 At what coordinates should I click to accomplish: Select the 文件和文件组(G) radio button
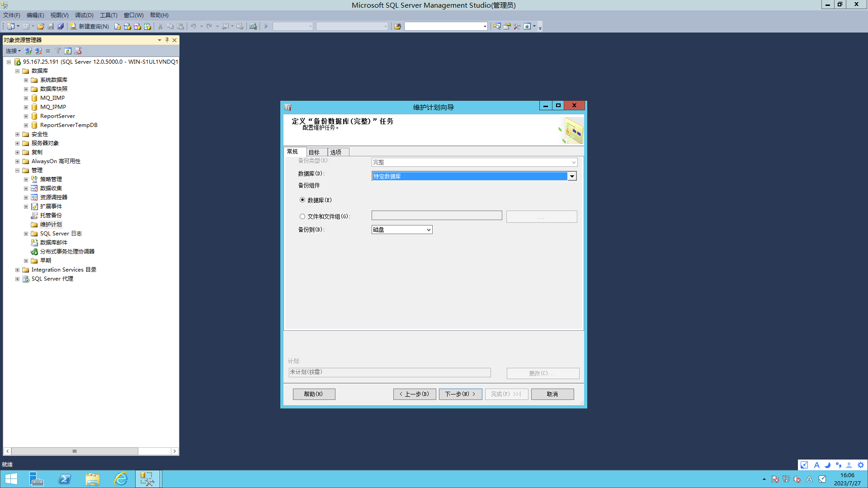coord(302,216)
